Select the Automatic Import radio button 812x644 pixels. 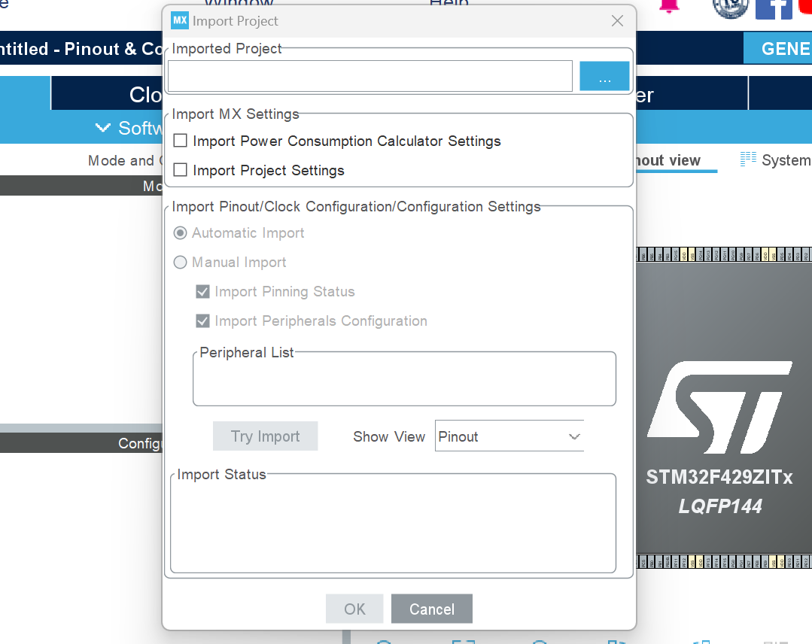(x=180, y=232)
